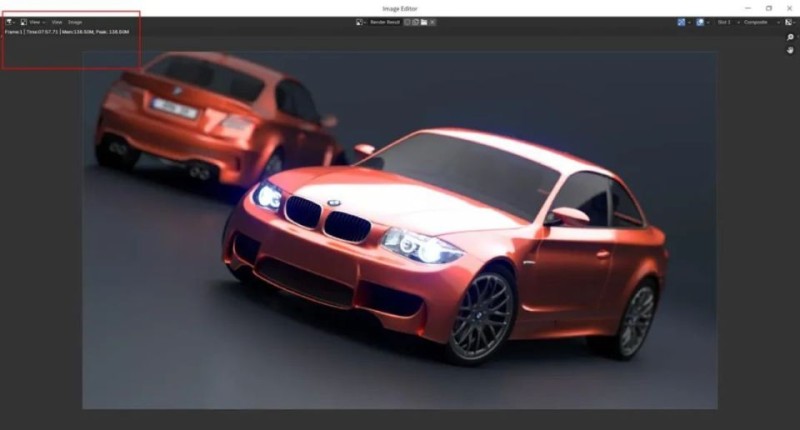This screenshot has width=800, height=430.
Task: Click the open image folder icon
Action: pos(424,21)
